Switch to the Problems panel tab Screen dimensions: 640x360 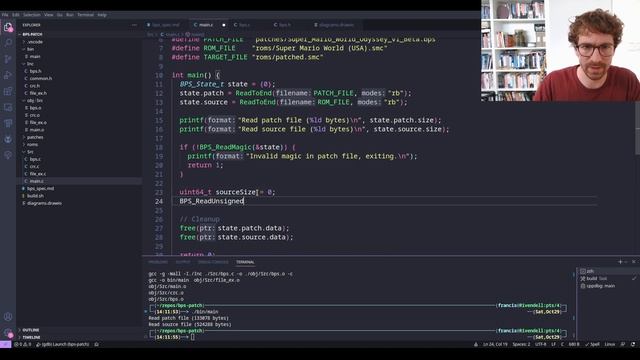pyautogui.click(x=158, y=262)
